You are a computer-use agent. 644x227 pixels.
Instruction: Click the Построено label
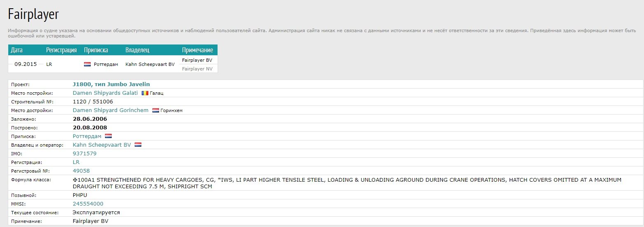[25, 128]
